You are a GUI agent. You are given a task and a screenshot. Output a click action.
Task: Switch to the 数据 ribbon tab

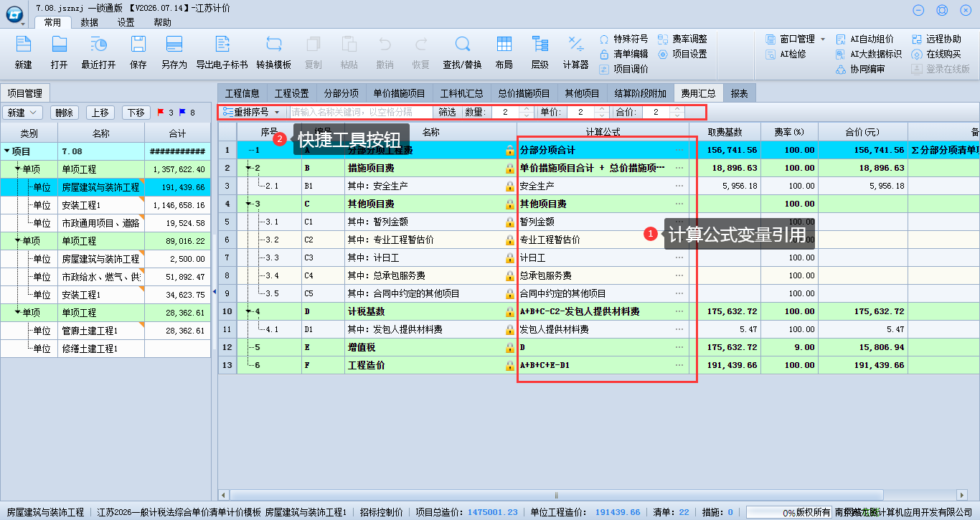click(90, 22)
